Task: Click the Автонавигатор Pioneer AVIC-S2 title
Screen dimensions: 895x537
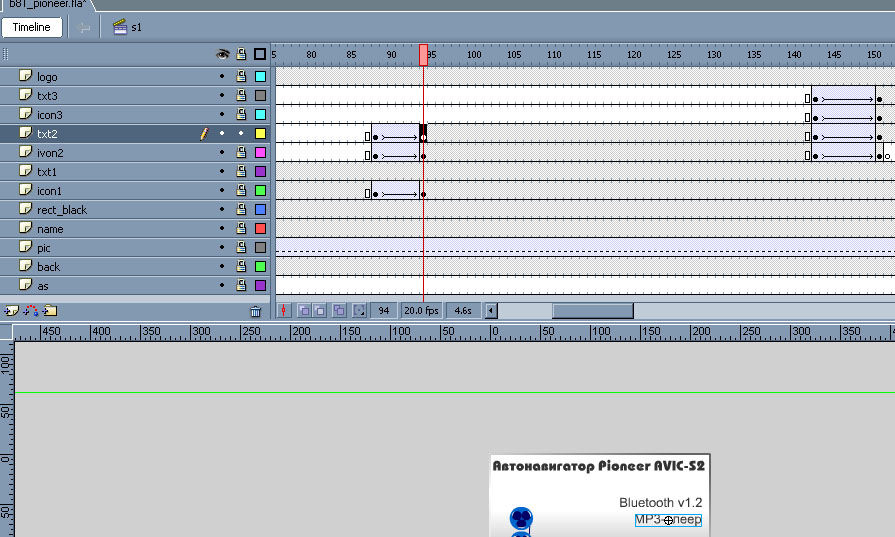Action: 599,466
